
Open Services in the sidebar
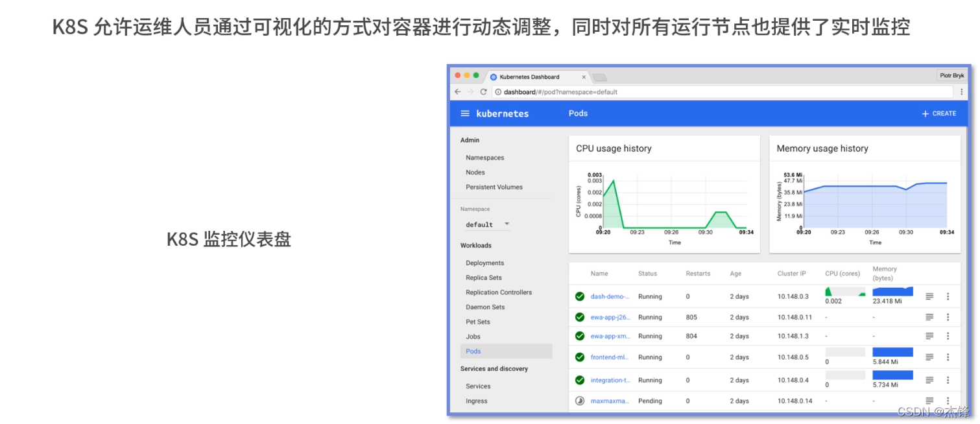point(478,386)
